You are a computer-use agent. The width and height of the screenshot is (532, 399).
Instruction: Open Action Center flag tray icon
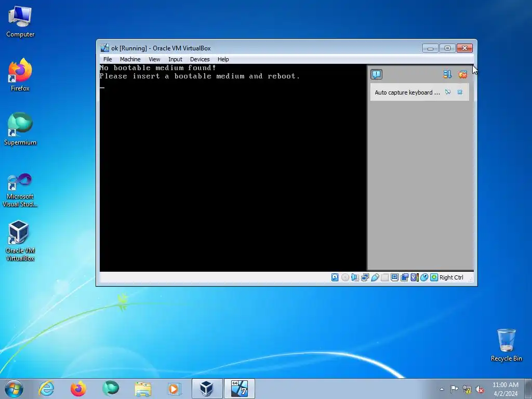pyautogui.click(x=454, y=389)
